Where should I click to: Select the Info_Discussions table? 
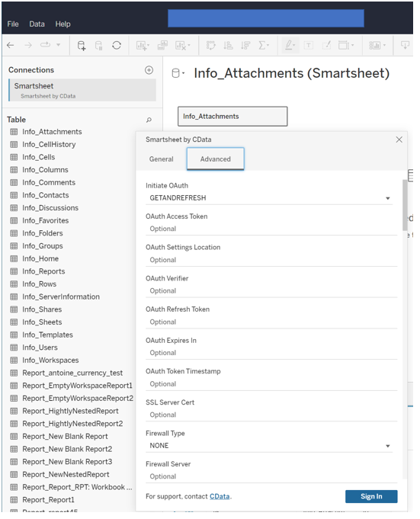point(50,208)
